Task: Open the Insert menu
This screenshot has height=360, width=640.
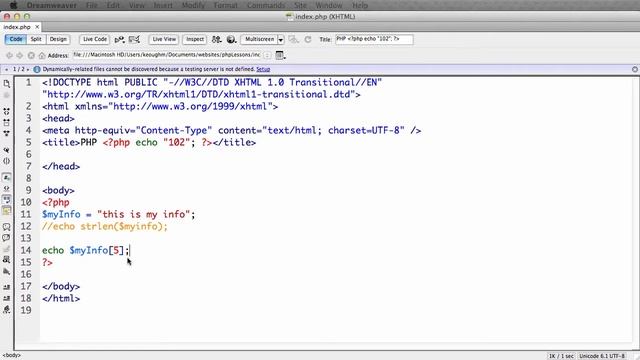Action: pyautogui.click(x=163, y=5)
